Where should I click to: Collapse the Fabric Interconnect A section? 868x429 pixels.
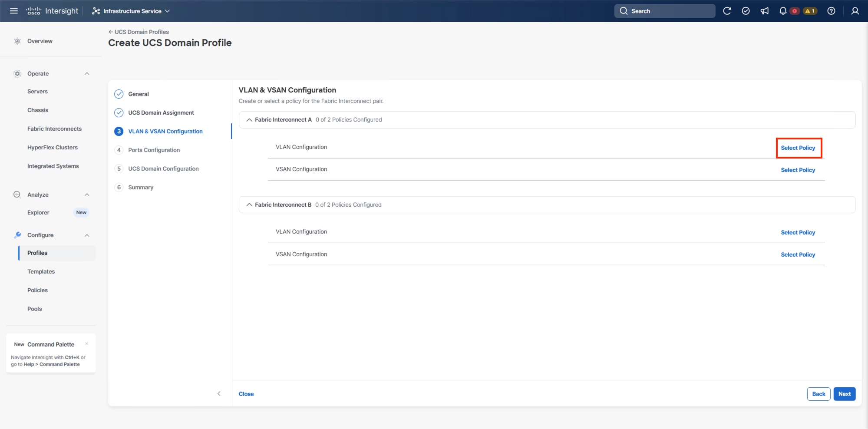click(x=249, y=120)
